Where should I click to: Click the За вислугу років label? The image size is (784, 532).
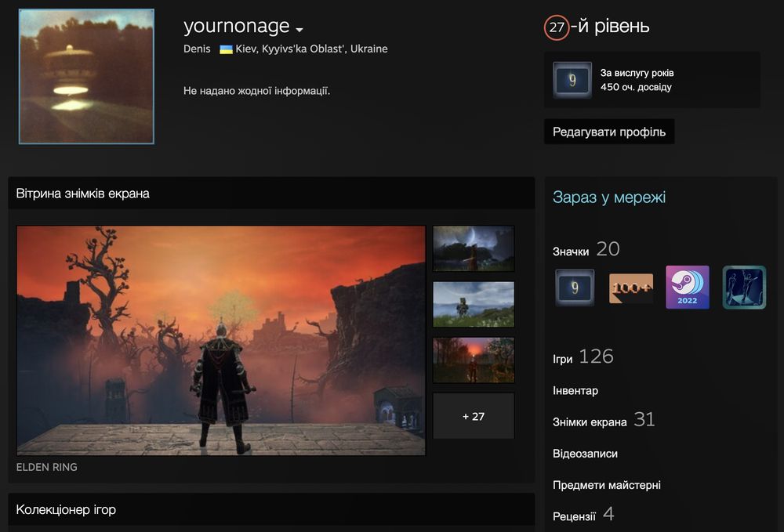(637, 73)
